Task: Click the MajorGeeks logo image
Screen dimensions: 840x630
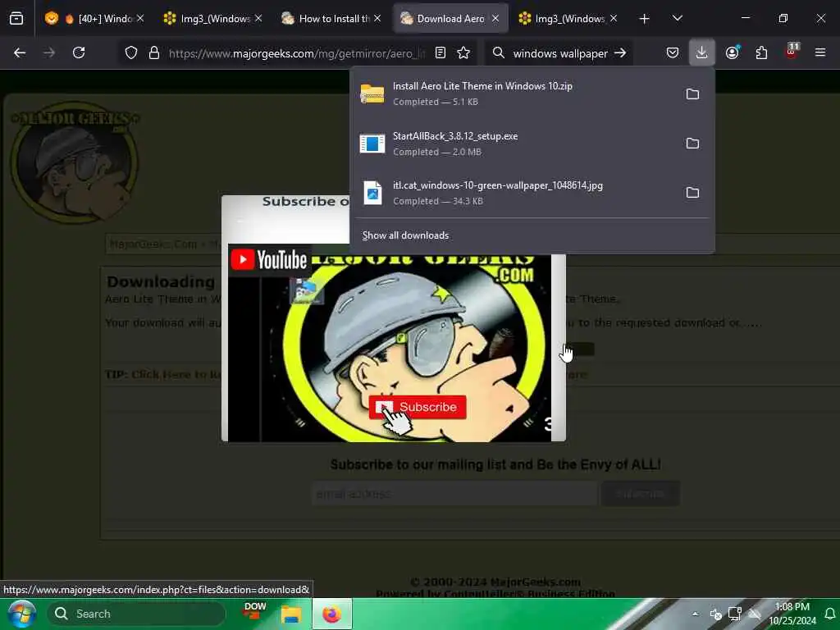Action: (75, 163)
